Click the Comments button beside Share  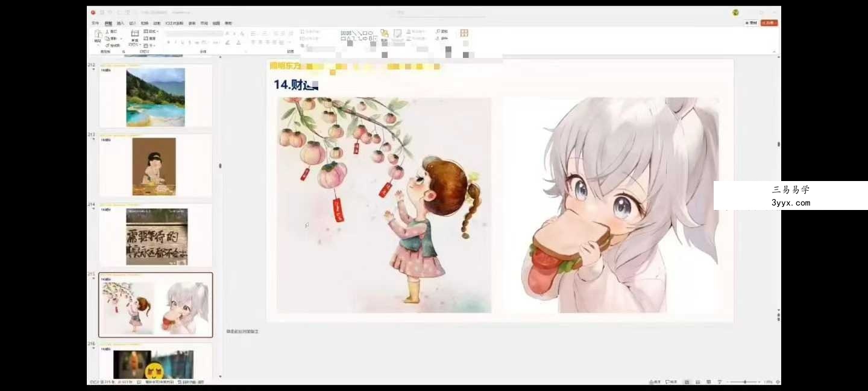751,23
